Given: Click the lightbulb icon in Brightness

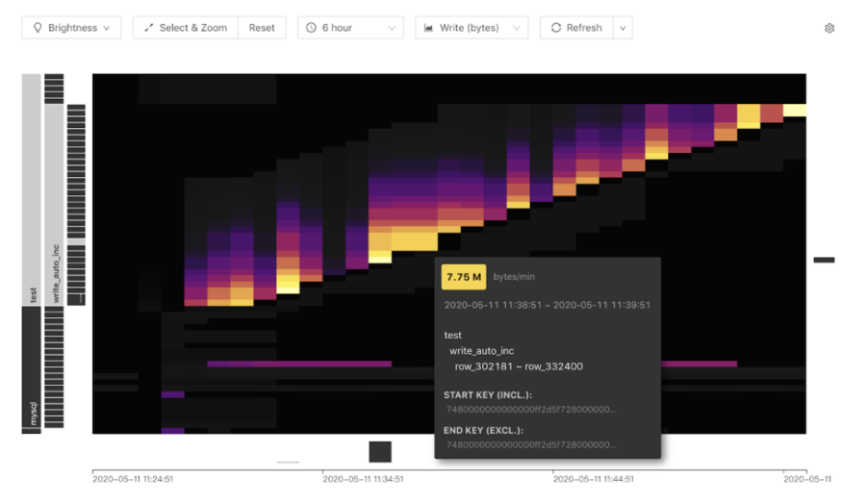Looking at the screenshot, I should 38,28.
